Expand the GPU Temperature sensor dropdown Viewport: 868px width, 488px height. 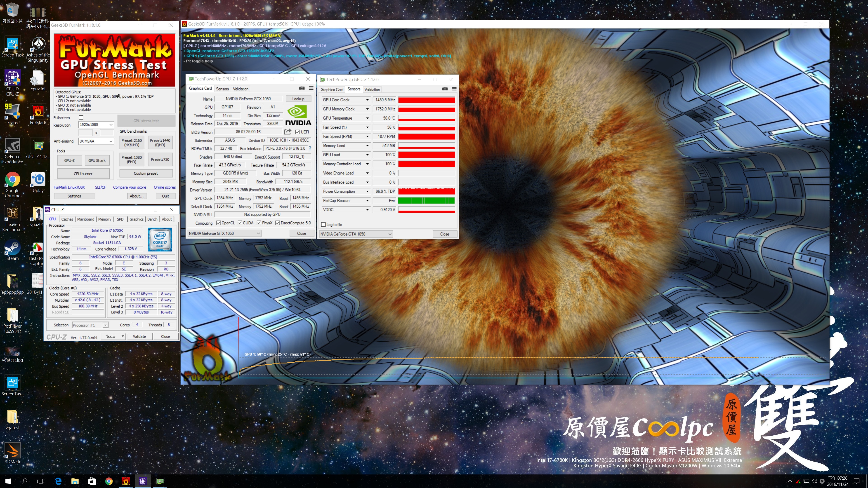point(367,118)
